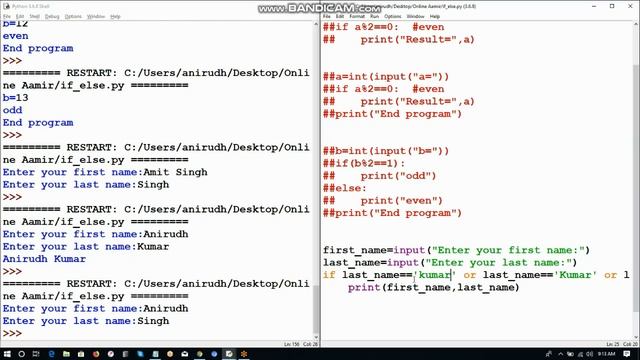The height and width of the screenshot is (360, 640).
Task: Open Task View in taskbar
Action: (36, 354)
